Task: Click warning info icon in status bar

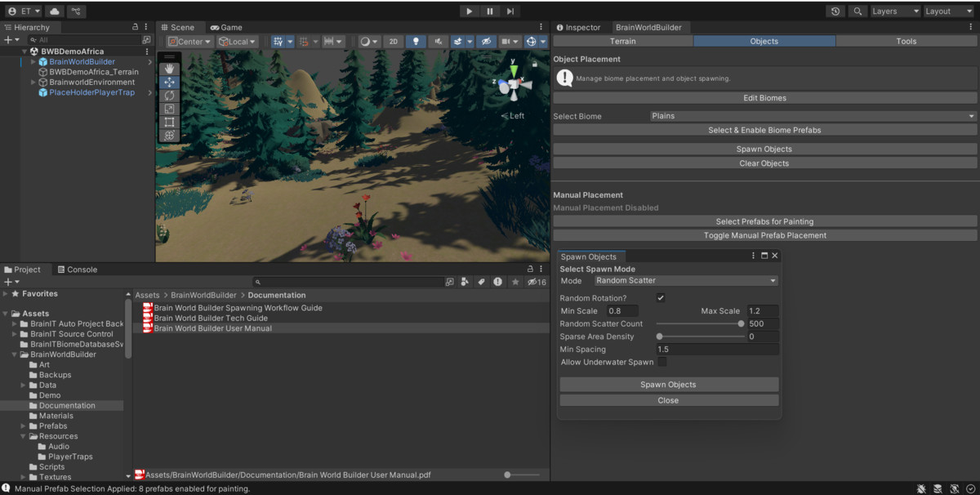Action: coord(7,488)
